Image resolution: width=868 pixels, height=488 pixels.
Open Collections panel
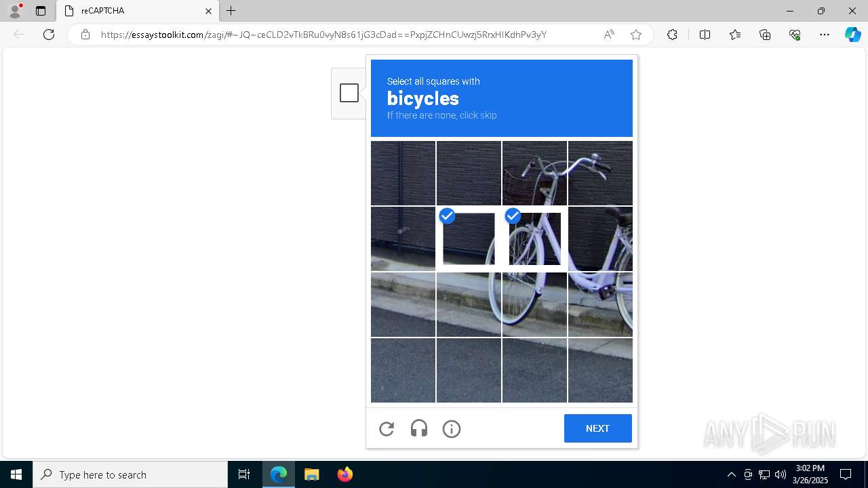[x=765, y=35]
